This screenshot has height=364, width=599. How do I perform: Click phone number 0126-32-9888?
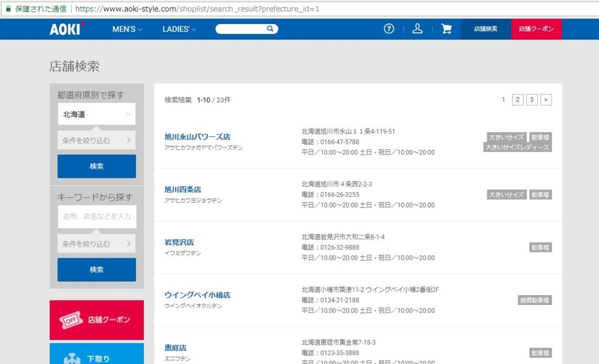point(340,247)
